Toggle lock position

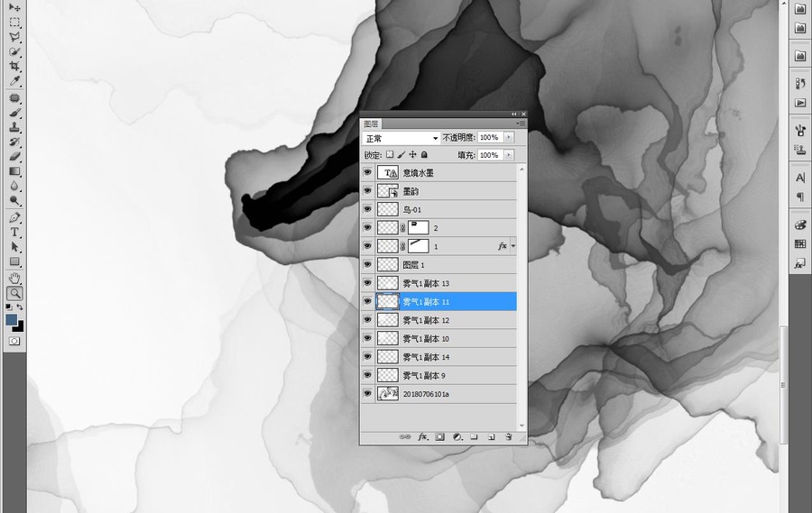click(412, 155)
